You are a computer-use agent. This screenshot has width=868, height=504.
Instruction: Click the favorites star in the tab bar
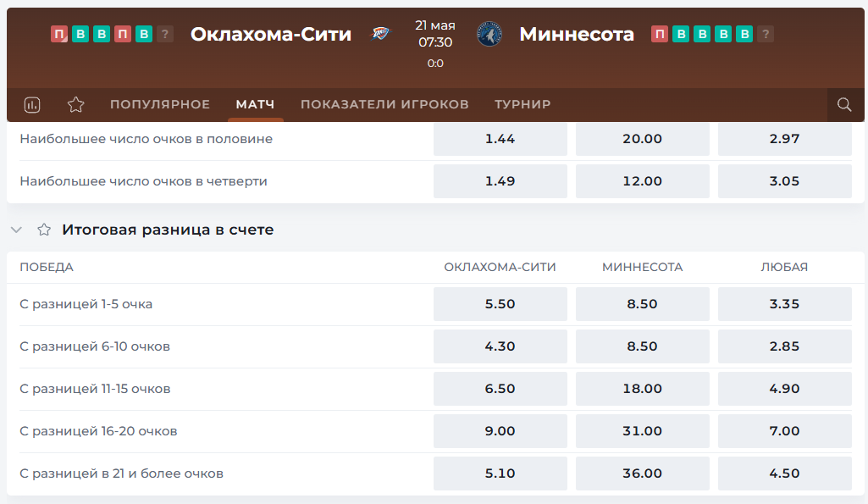(x=76, y=105)
